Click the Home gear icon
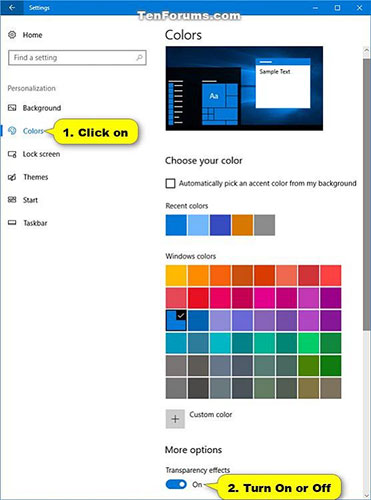This screenshot has height=500, width=371. [x=12, y=35]
